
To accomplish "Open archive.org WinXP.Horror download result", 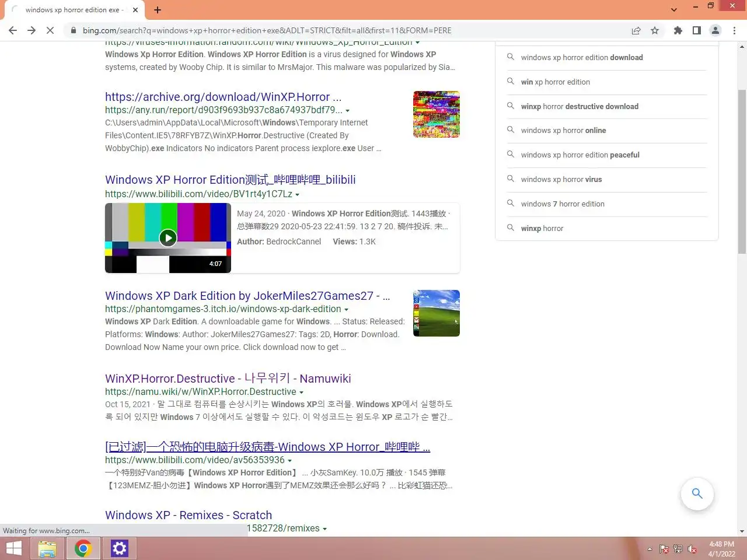I will click(x=223, y=97).
